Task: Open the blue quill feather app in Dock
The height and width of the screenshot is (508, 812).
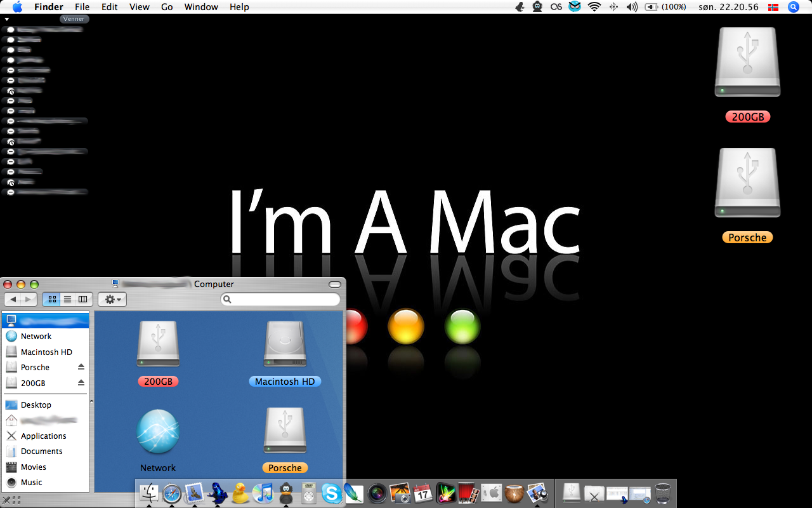Action: pyautogui.click(x=353, y=493)
